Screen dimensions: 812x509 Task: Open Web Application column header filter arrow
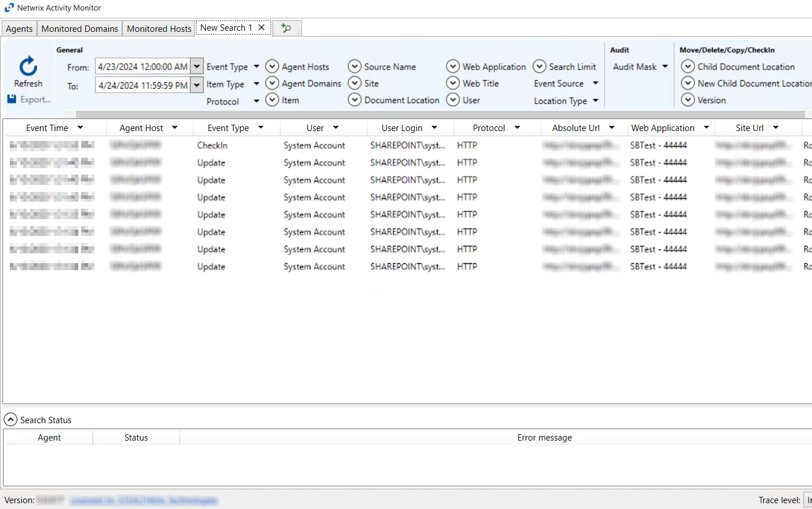point(706,128)
